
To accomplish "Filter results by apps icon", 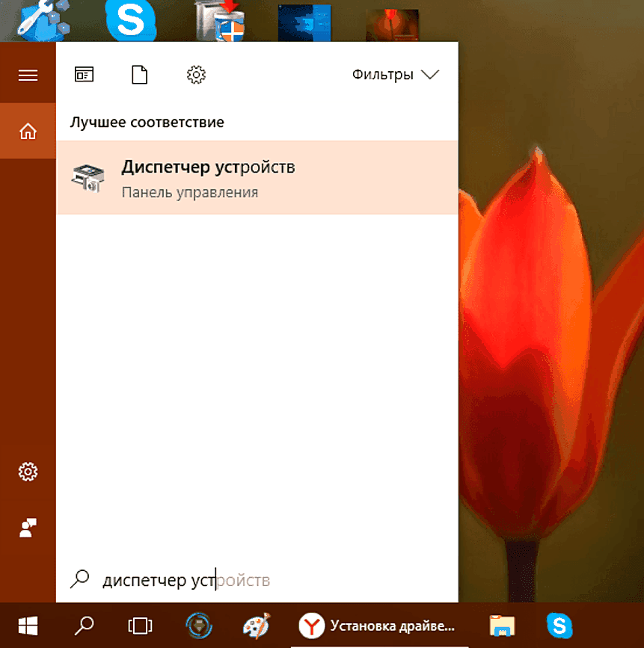I will click(x=84, y=74).
